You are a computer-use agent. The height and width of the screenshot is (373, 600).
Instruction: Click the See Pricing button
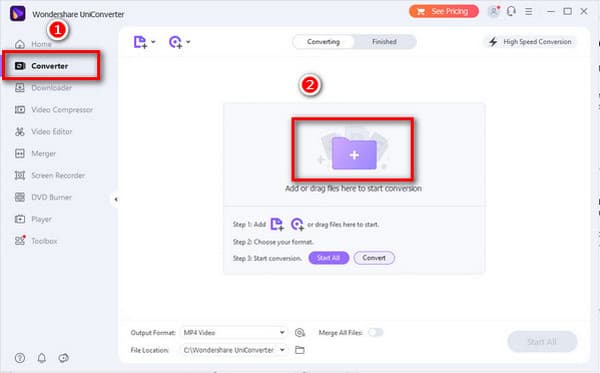tap(444, 11)
